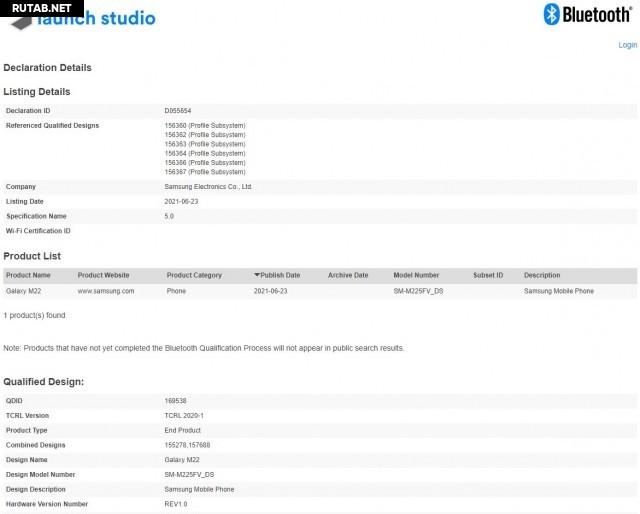Sort by the Product Website column header
Image resolution: width=640 pixels, height=514 pixels.
pyautogui.click(x=103, y=275)
